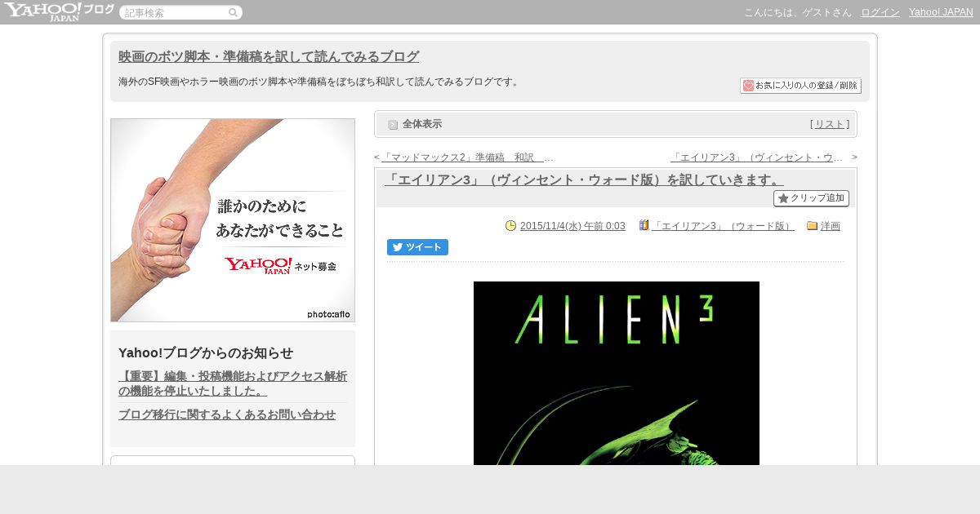Open the ALIEN 3 poster image
The image size is (980, 514).
(x=617, y=373)
